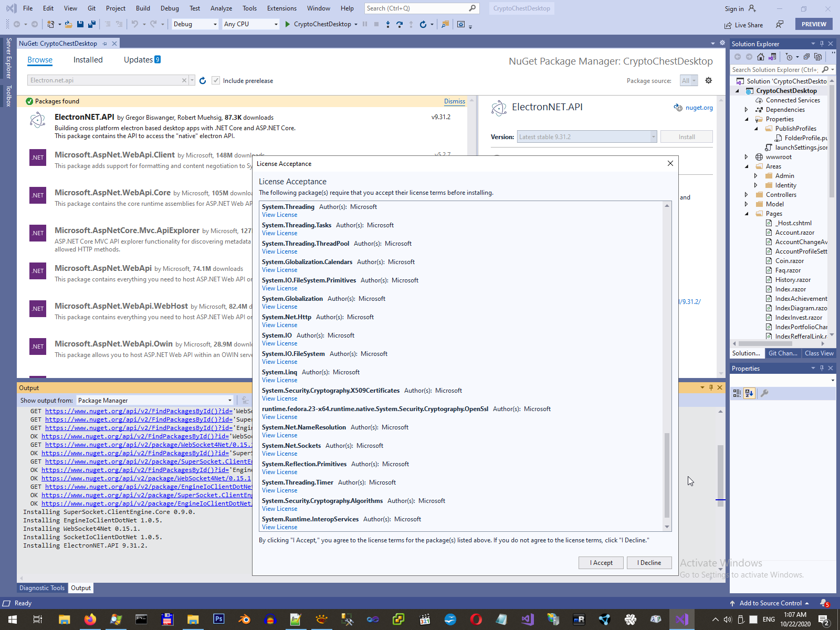Open the Solution Configurations Debug dropdown
Image resolution: width=840 pixels, height=630 pixels.
(195, 24)
